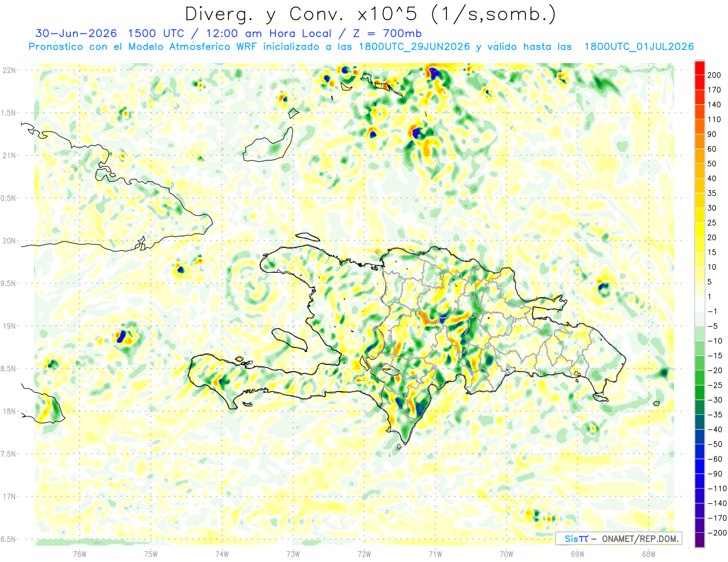Click the '22N' latitude label
This screenshot has width=728, height=562.
[10, 70]
